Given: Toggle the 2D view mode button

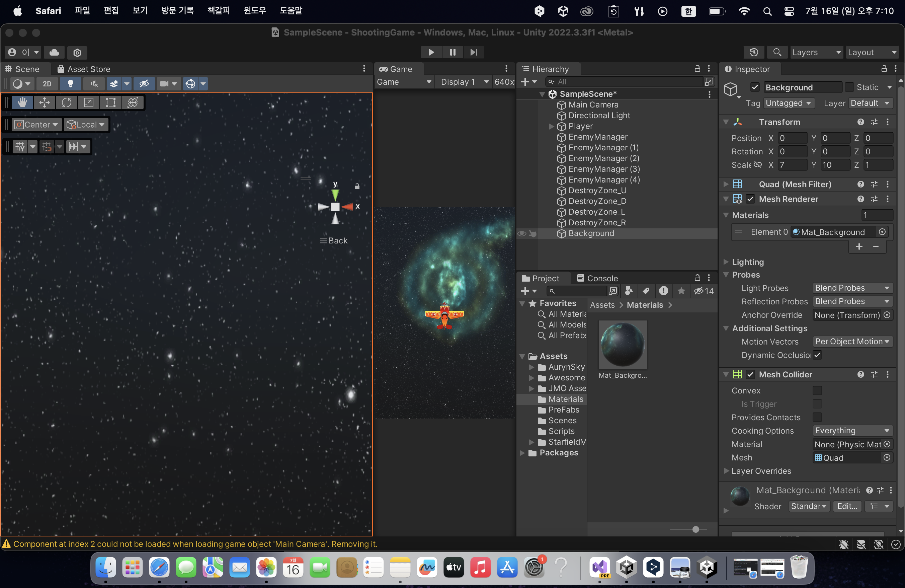Looking at the screenshot, I should [x=47, y=84].
